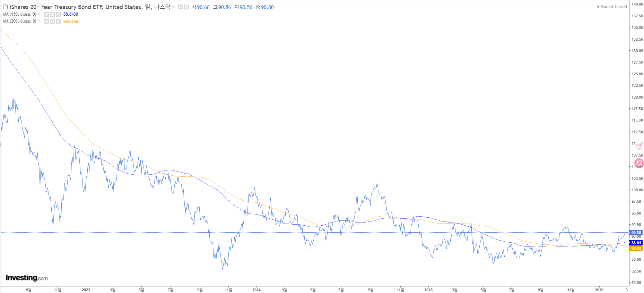Viewport: 644px width, 293px height.
Task: Open MA 150 settings gear
Action: coord(52,14)
